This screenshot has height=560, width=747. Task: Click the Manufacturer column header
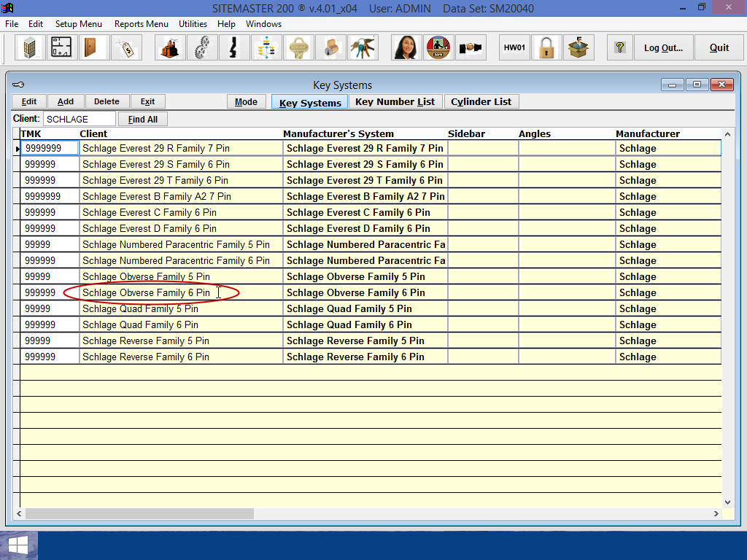click(648, 134)
